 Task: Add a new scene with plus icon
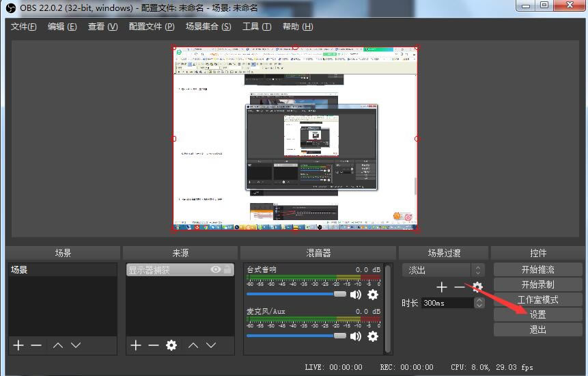point(18,345)
